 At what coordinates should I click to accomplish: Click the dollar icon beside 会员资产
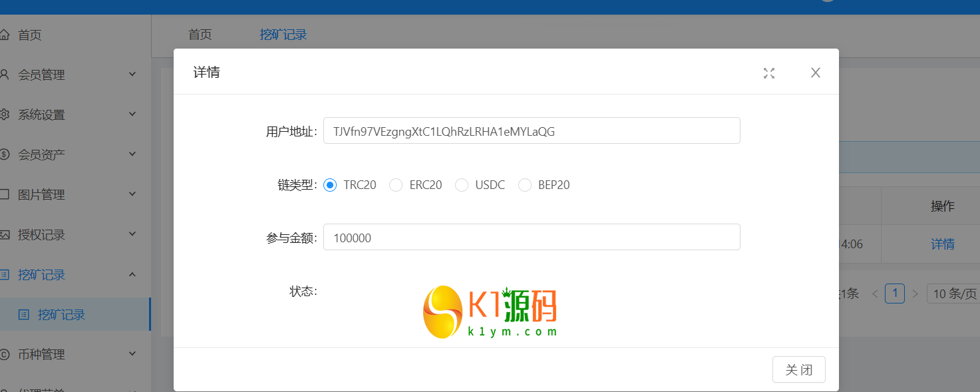click(x=5, y=154)
